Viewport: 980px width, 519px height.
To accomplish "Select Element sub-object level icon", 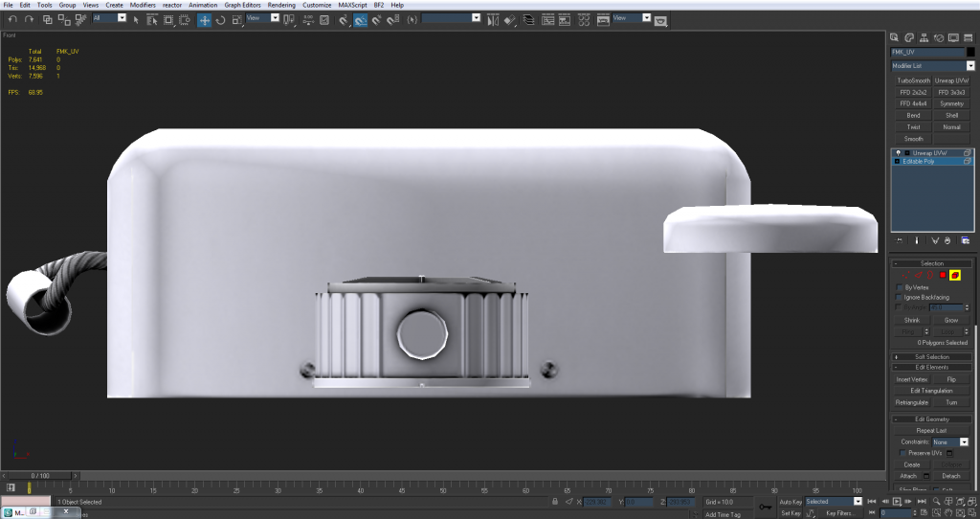I will (954, 276).
